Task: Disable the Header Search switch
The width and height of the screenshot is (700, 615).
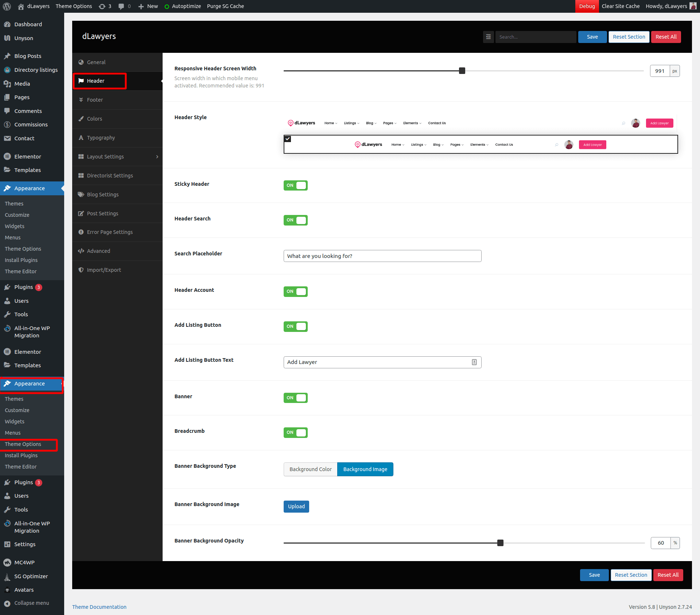Action: tap(295, 220)
